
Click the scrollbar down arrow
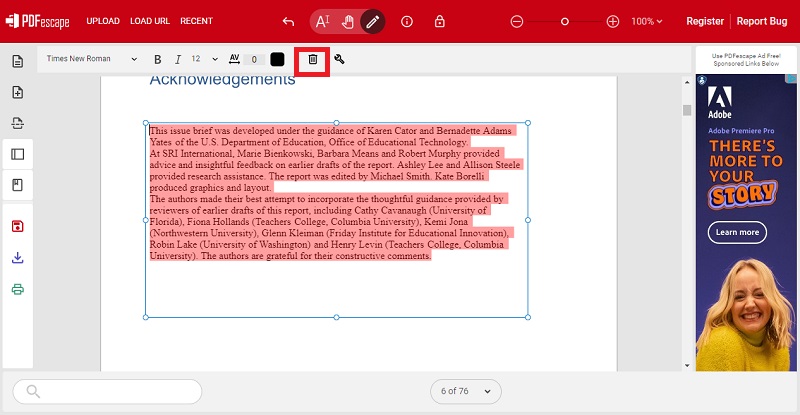coord(687,365)
